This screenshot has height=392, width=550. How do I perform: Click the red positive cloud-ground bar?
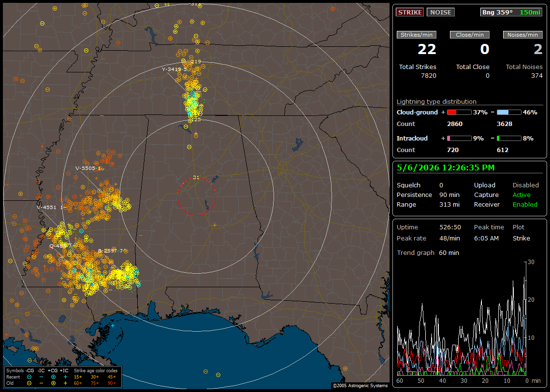pyautogui.click(x=459, y=112)
